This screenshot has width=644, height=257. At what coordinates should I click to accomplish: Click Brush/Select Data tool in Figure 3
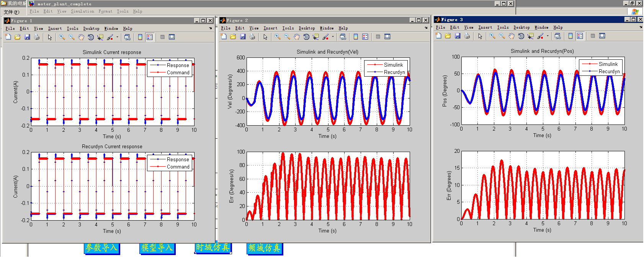540,36
